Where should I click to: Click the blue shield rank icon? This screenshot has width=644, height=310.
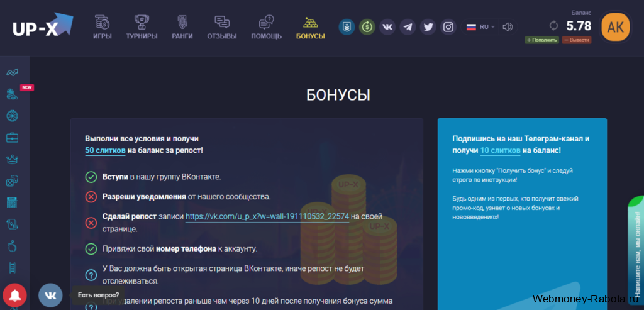pyautogui.click(x=347, y=27)
